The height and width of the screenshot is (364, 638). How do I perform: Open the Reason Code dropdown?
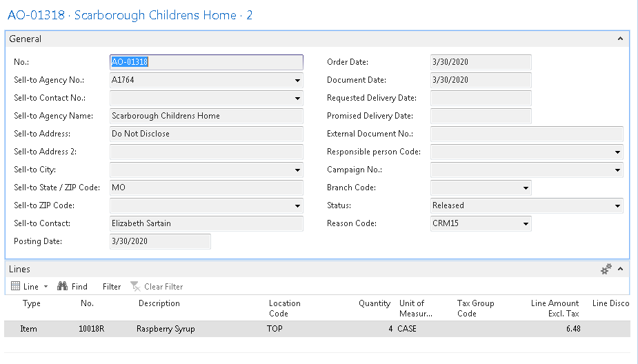(526, 223)
